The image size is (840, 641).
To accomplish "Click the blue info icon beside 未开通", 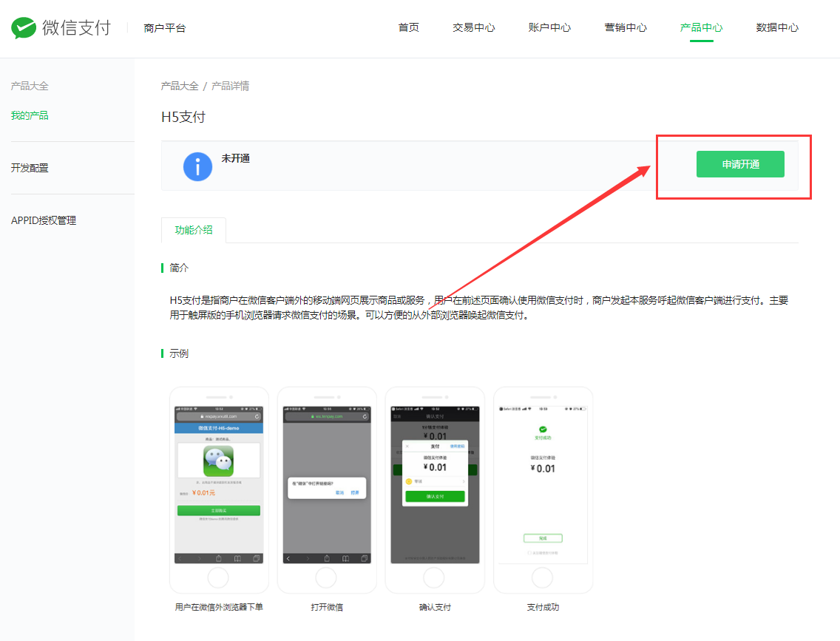I will (x=197, y=166).
